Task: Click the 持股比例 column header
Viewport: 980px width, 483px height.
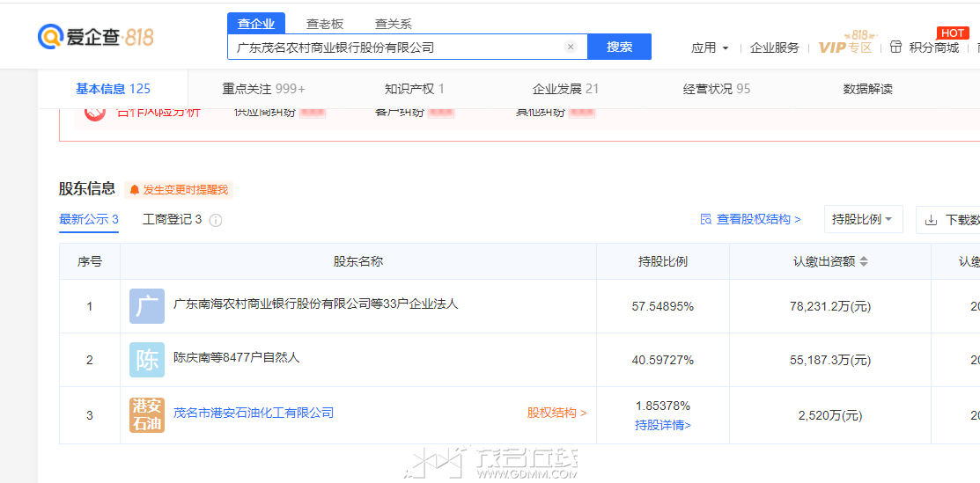Action: pos(662,262)
